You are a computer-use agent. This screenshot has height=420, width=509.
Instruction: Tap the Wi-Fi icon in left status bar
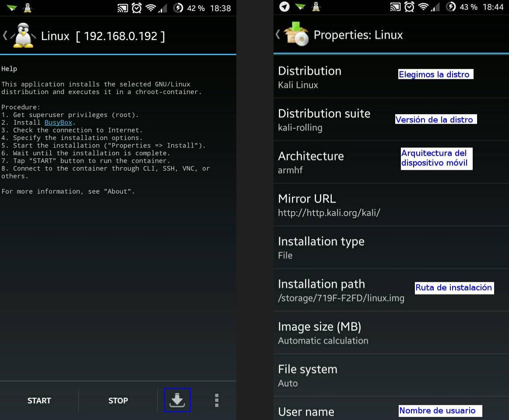tap(151, 7)
